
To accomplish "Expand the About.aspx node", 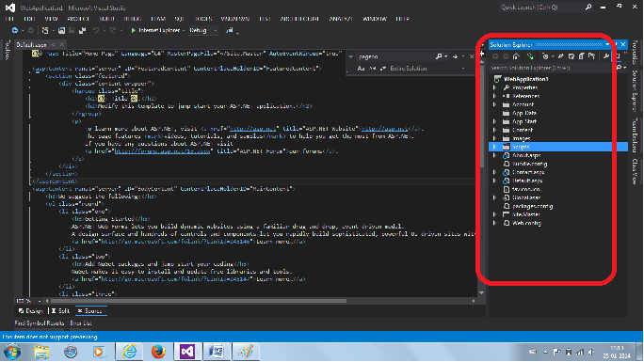I will 495,155.
